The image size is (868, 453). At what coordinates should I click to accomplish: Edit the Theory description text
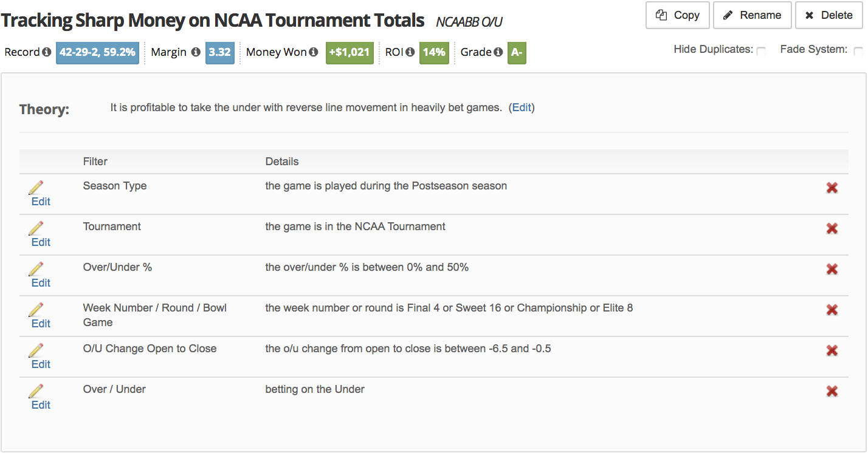tap(522, 108)
